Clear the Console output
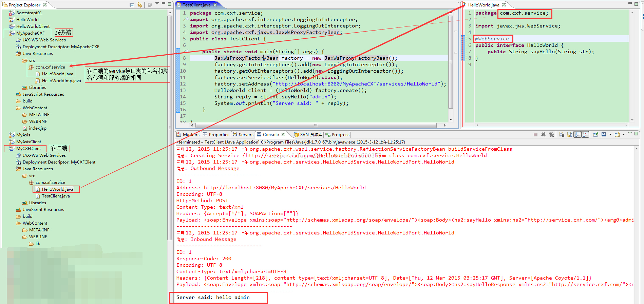644x304 pixels. (x=562, y=135)
